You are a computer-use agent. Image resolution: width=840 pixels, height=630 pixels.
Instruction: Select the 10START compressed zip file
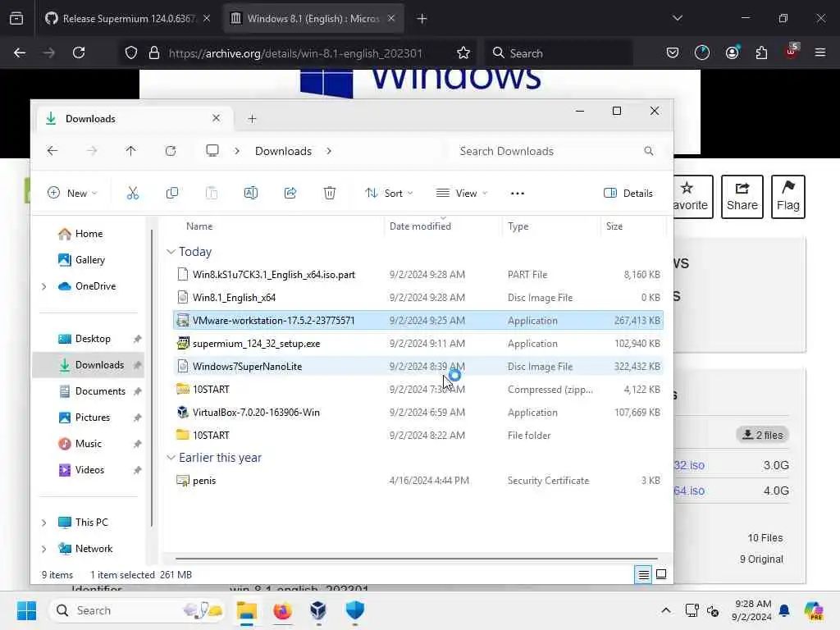coord(418,390)
